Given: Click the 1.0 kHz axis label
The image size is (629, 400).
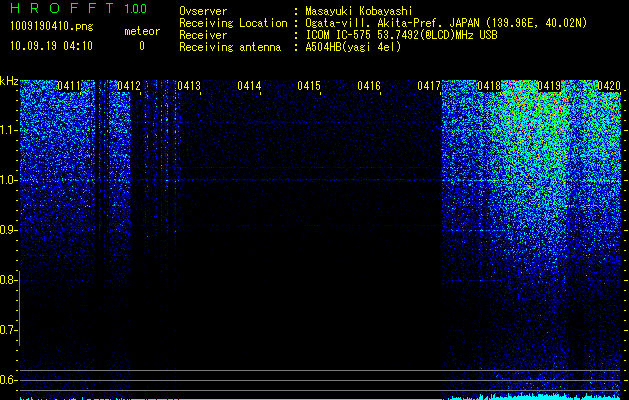Looking at the screenshot, I should pos(8,180).
